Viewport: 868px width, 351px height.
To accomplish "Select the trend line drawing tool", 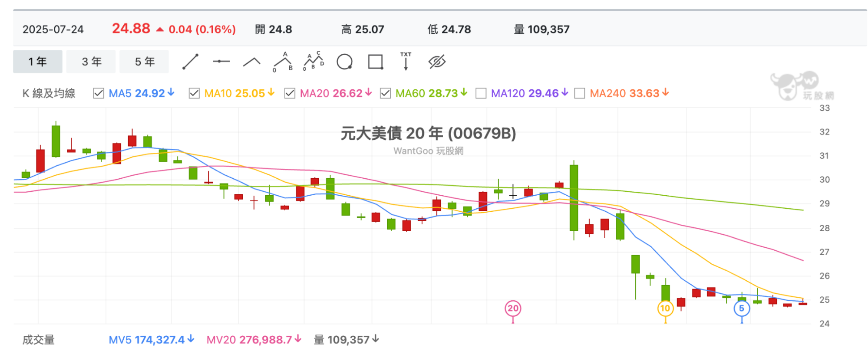I will (190, 62).
